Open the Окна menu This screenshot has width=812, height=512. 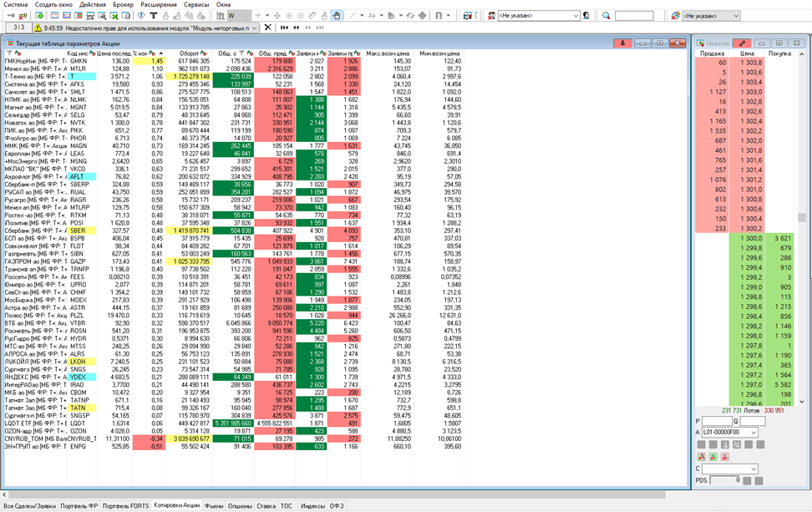coord(223,4)
